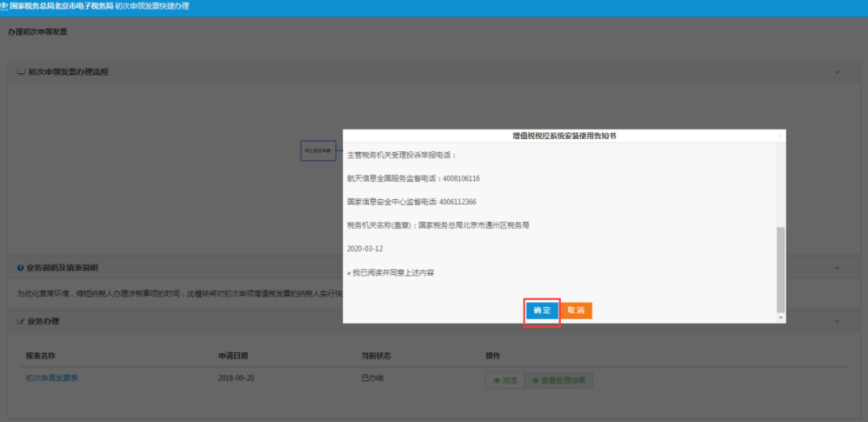Viewport: 868px width, 422px height.
Task: Click the 浏览 button in 操作 column
Action: pos(505,380)
